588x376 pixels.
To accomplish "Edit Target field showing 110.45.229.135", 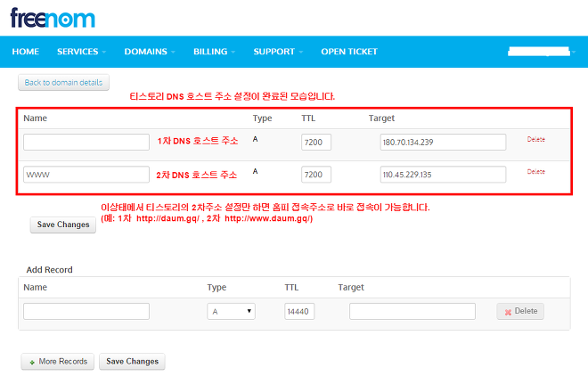I will [443, 175].
